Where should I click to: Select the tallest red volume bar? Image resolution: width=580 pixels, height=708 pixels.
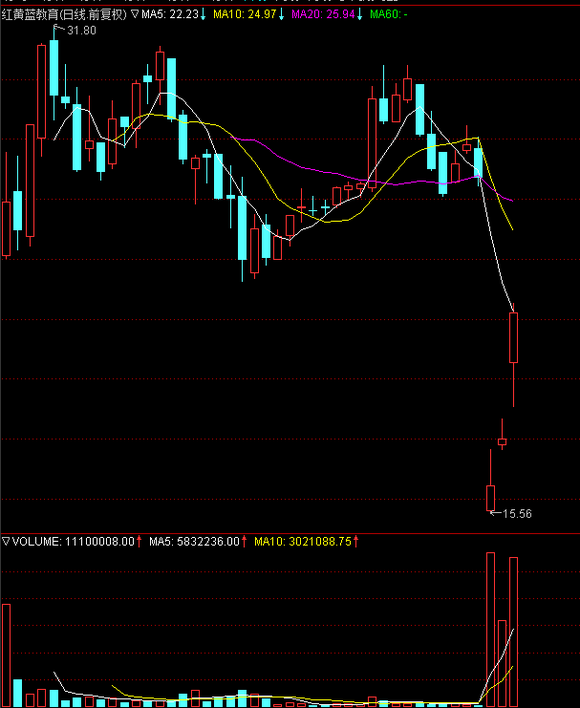(490, 629)
